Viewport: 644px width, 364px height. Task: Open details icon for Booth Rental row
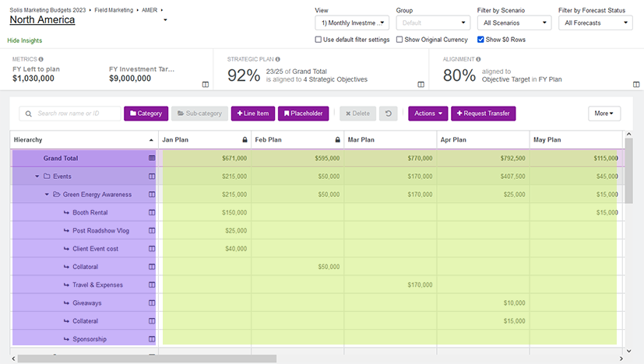pyautogui.click(x=152, y=212)
